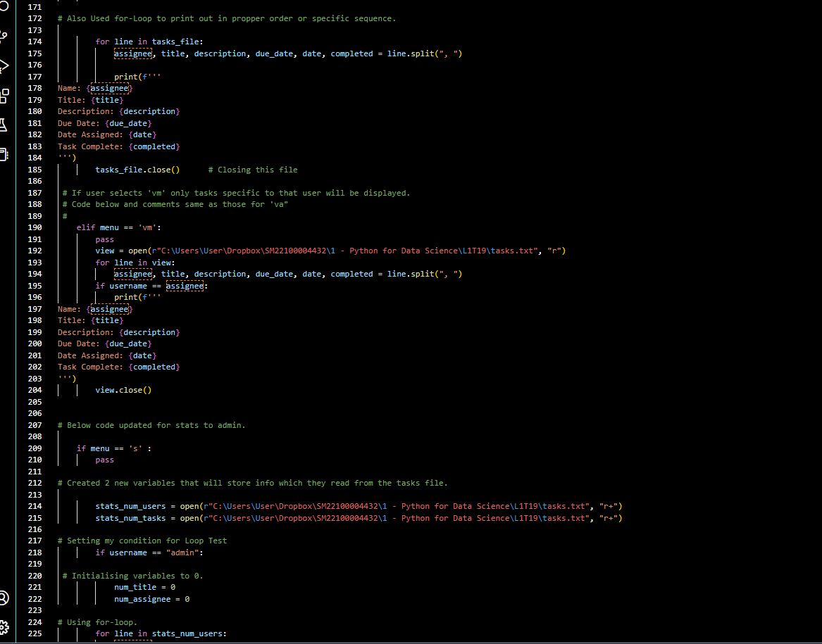The width and height of the screenshot is (822, 644).
Task: Open the Search view in the activity bar
Action: click(x=6, y=7)
